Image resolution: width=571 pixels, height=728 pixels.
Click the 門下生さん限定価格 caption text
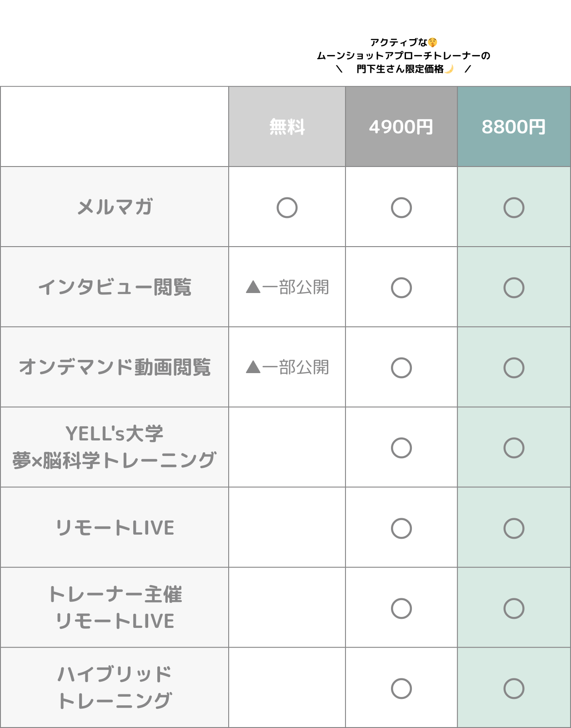click(400, 69)
